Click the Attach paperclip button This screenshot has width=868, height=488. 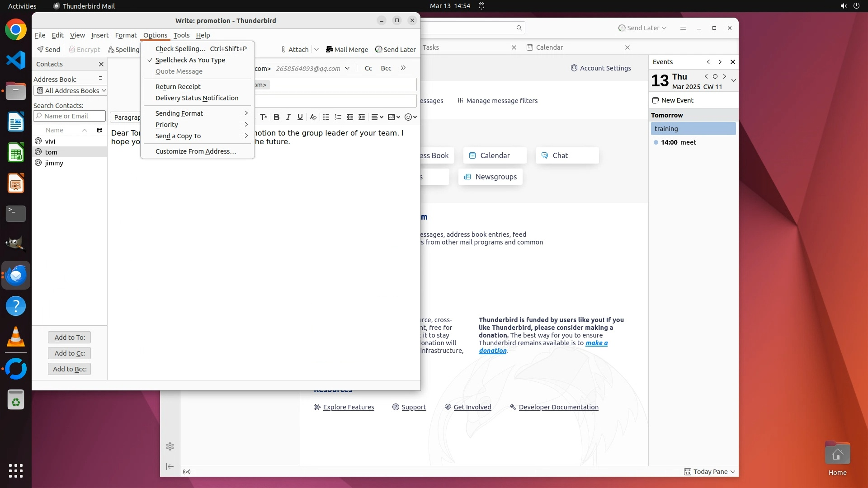click(x=295, y=50)
